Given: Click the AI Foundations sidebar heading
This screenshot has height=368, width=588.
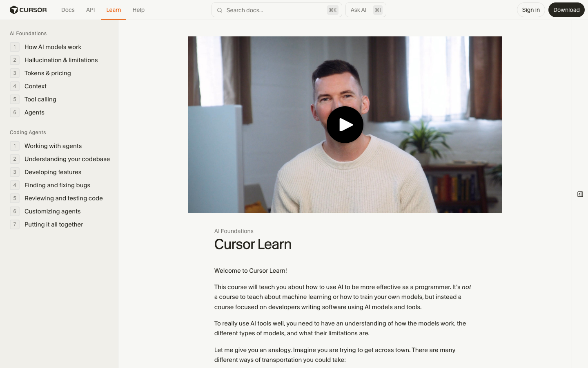Looking at the screenshot, I should tap(28, 34).
